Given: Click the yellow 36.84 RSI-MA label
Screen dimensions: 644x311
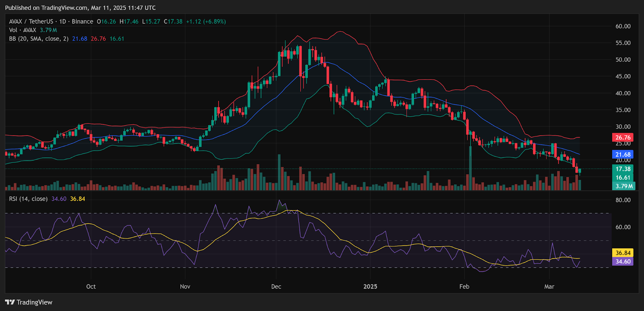Looking at the screenshot, I should click(x=623, y=253).
